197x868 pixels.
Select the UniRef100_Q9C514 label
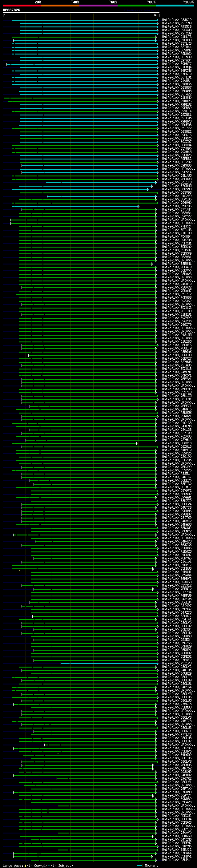[x=177, y=172]
